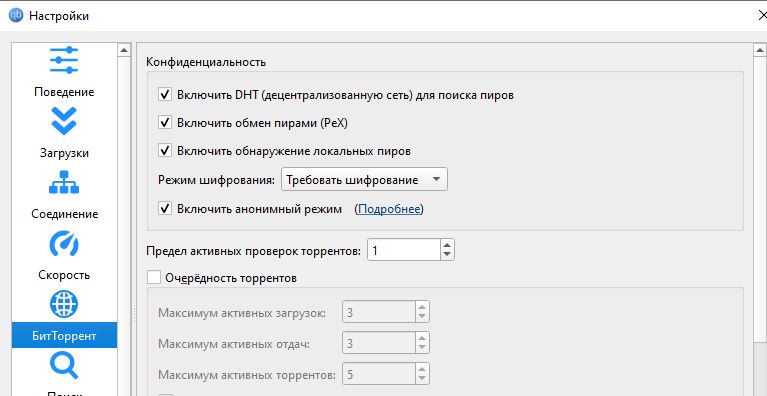Increase Максимум активных загрузок value
Image resolution: width=767 pixels, height=396 pixels.
click(x=422, y=307)
